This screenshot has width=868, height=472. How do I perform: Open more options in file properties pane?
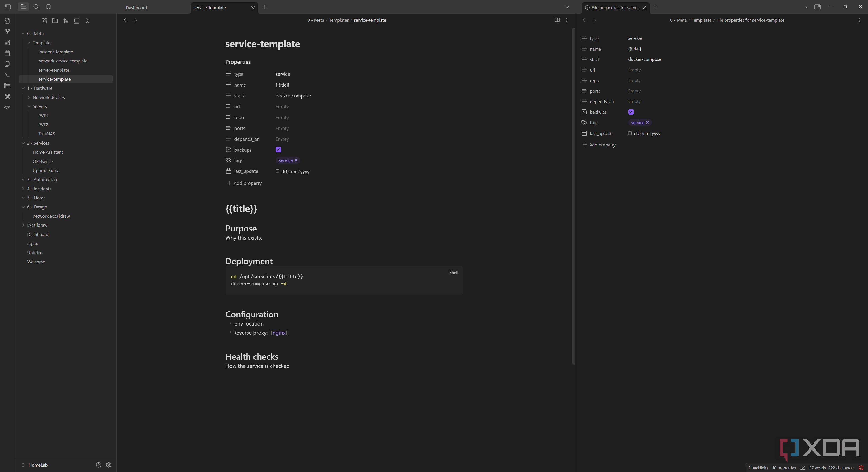point(859,20)
